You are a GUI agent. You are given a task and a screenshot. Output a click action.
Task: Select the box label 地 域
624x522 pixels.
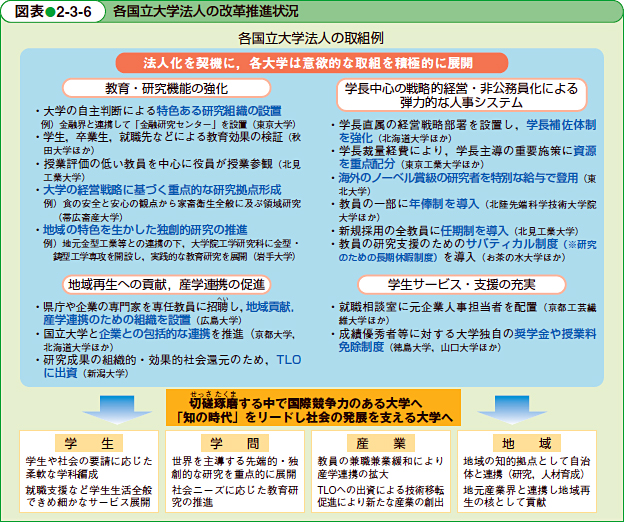[x=527, y=443]
